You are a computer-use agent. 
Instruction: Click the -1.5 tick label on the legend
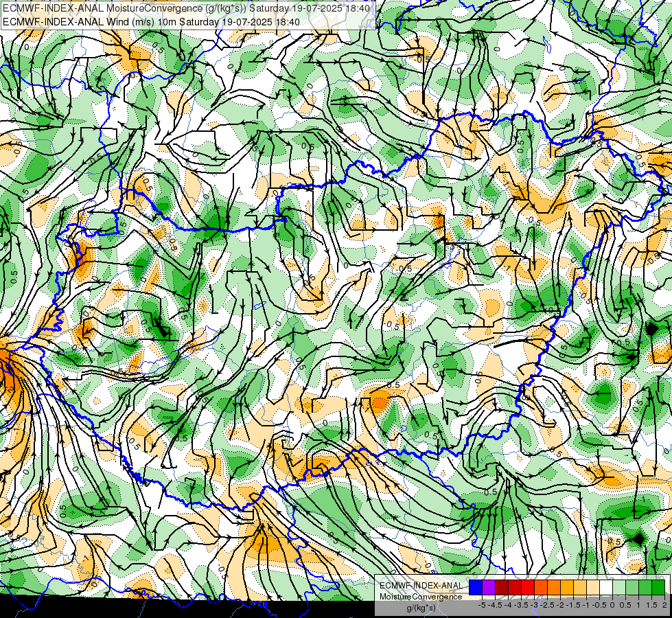(573, 605)
